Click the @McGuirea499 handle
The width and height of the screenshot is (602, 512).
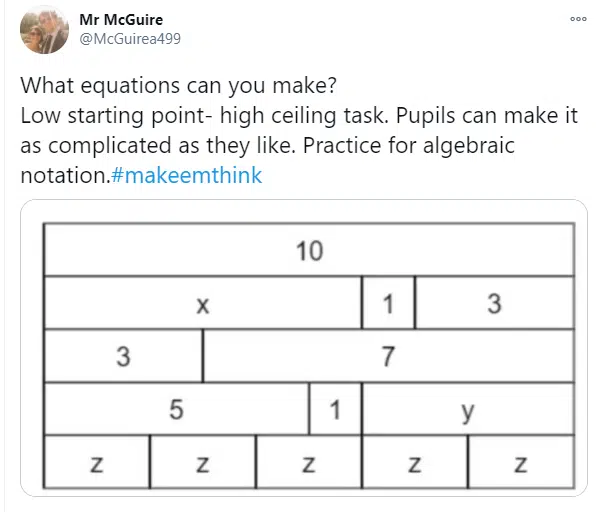coord(130,39)
